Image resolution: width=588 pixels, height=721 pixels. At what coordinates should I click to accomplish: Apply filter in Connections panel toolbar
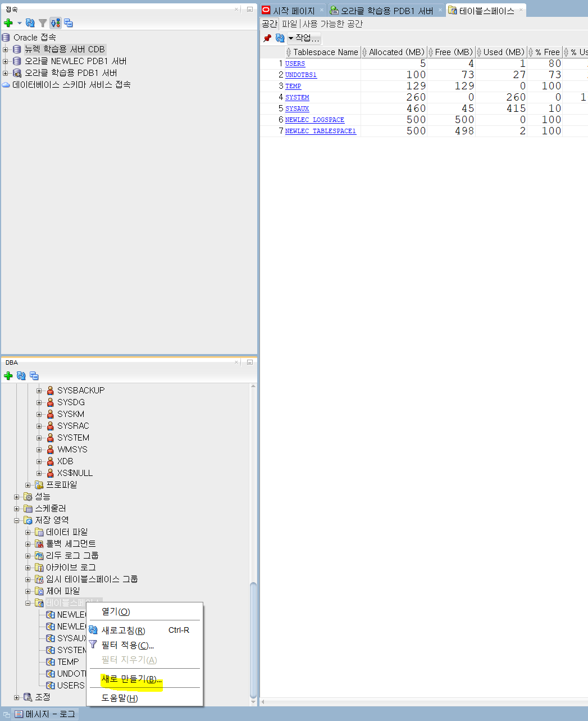coord(43,23)
